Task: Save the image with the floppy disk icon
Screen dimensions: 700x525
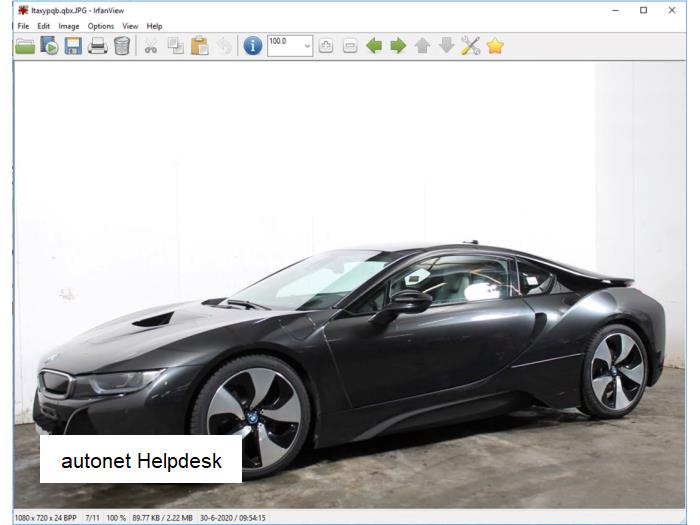Action: pos(73,46)
